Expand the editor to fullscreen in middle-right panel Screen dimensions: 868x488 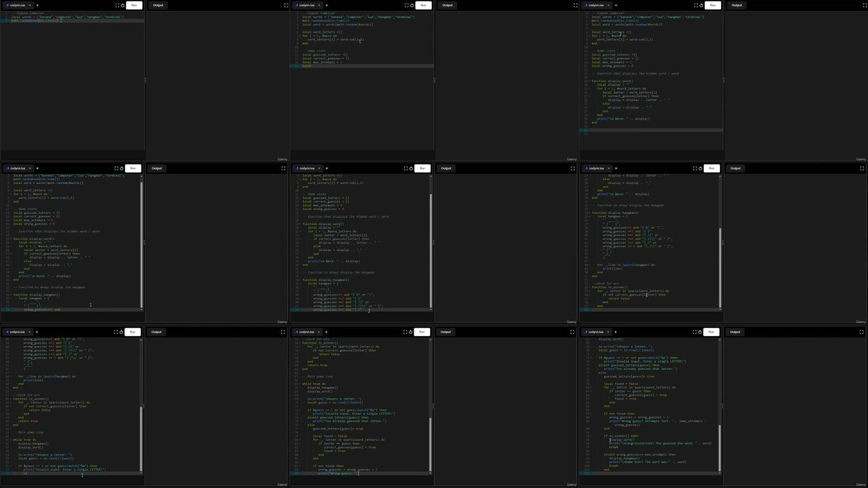695,168
